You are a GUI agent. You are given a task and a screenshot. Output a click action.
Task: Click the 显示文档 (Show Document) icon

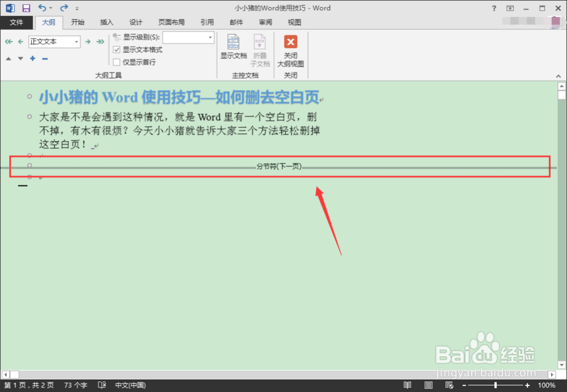233,46
